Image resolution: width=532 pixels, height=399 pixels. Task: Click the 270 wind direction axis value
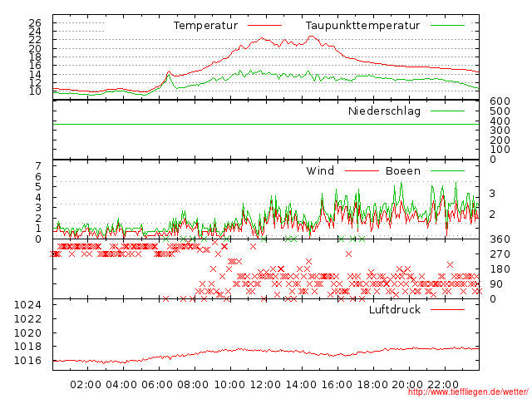[500, 254]
